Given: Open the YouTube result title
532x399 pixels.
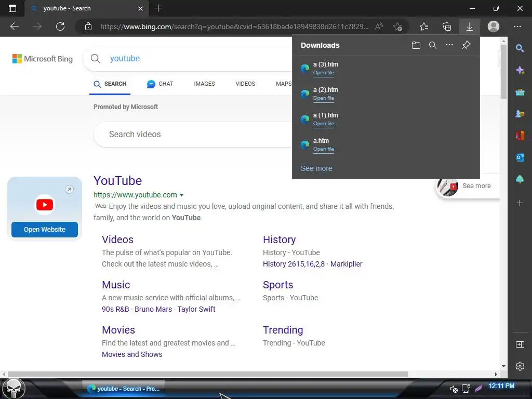Looking at the screenshot, I should [x=118, y=180].
